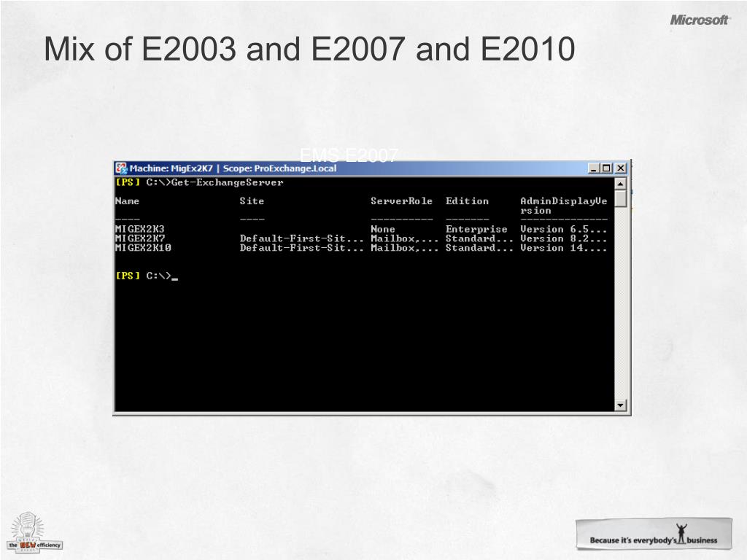747x560 pixels.
Task: Select server name 'MIGEX2K7'
Action: pos(140,238)
